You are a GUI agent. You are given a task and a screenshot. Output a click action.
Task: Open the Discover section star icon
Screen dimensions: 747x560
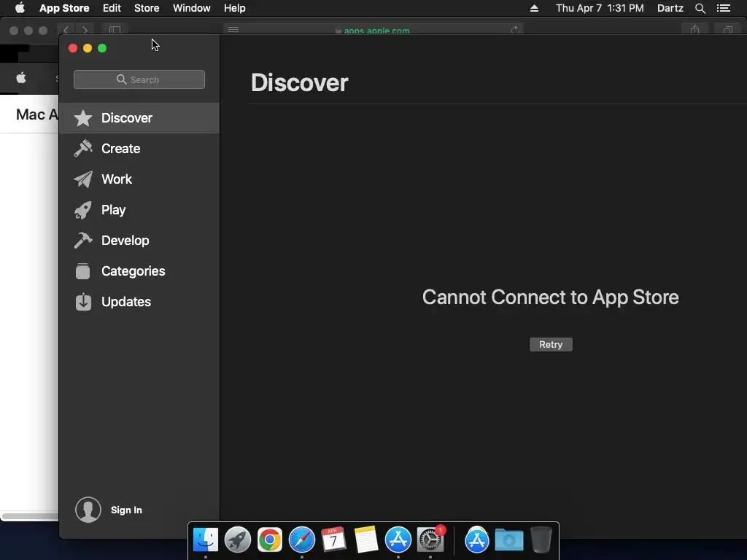pos(83,118)
